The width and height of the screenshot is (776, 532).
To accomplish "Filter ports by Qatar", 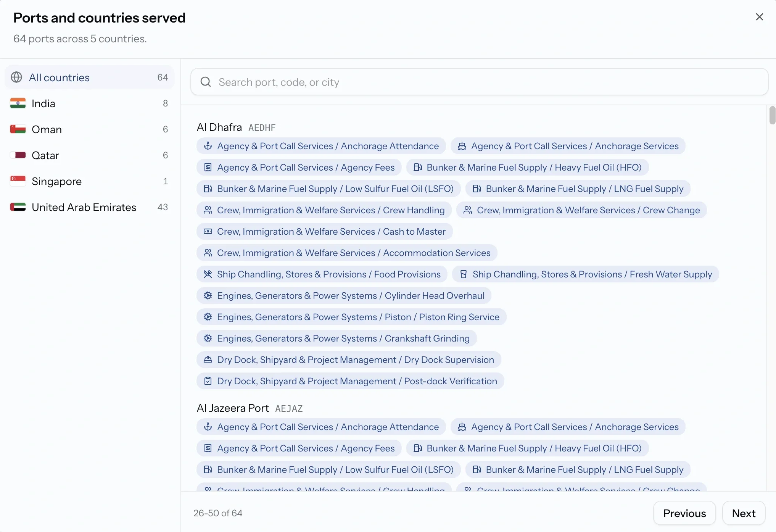I will 89,155.
